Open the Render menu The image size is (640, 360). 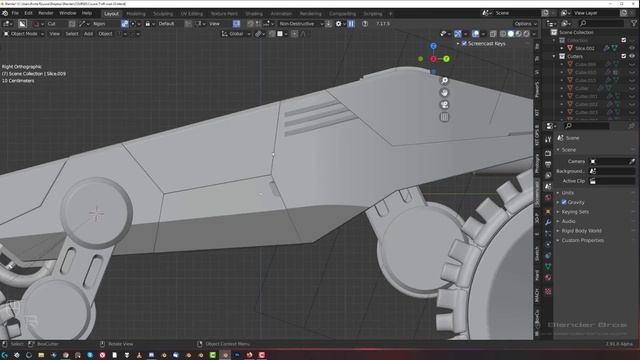point(46,13)
